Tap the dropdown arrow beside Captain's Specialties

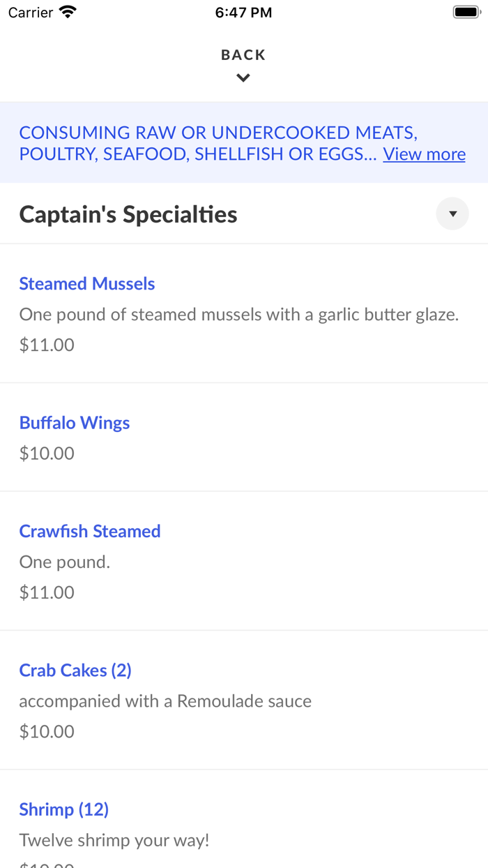click(452, 213)
